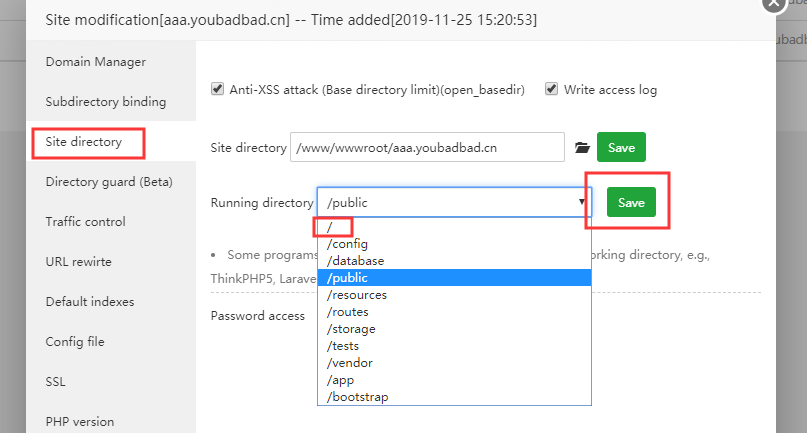Choose /public from the running directory list
The height and width of the screenshot is (433, 807).
click(348, 278)
